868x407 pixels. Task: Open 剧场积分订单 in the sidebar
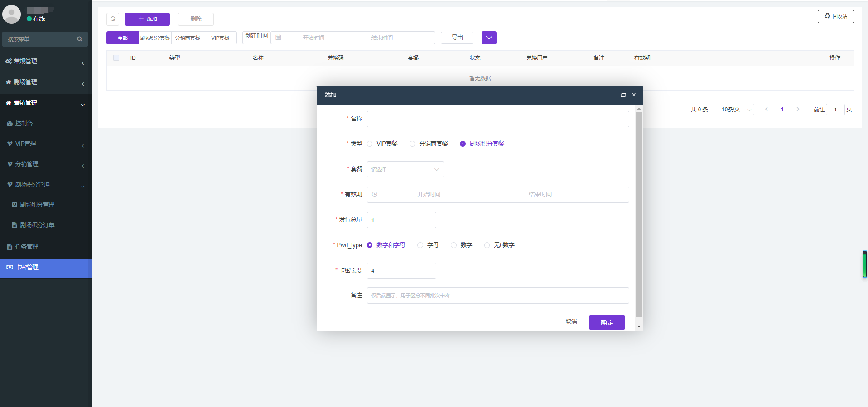coord(37,225)
